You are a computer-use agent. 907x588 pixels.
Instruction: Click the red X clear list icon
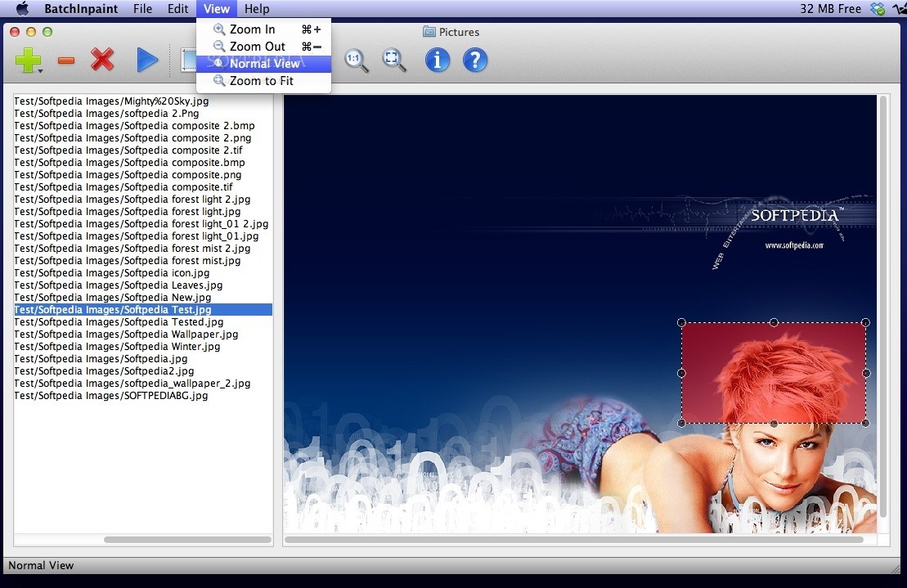(102, 61)
